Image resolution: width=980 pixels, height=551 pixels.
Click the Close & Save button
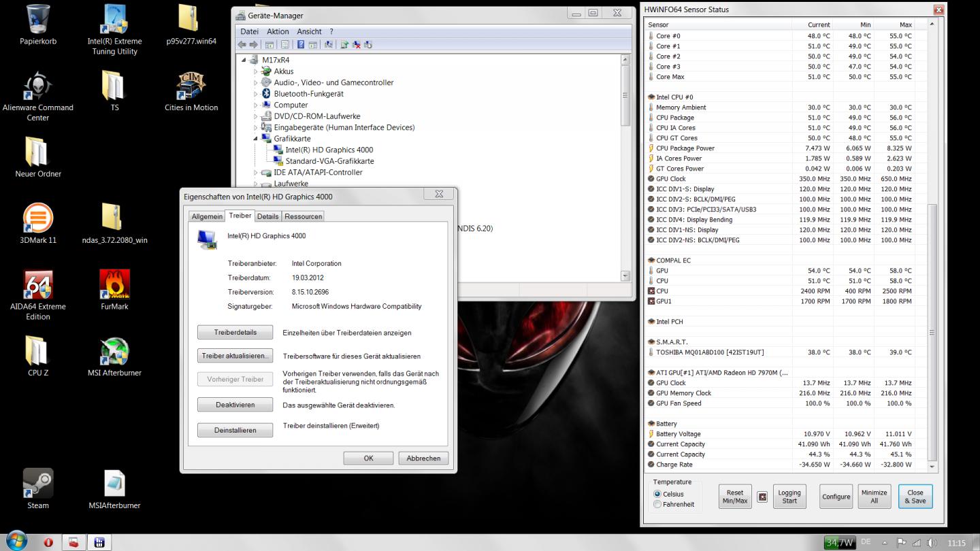(x=915, y=497)
